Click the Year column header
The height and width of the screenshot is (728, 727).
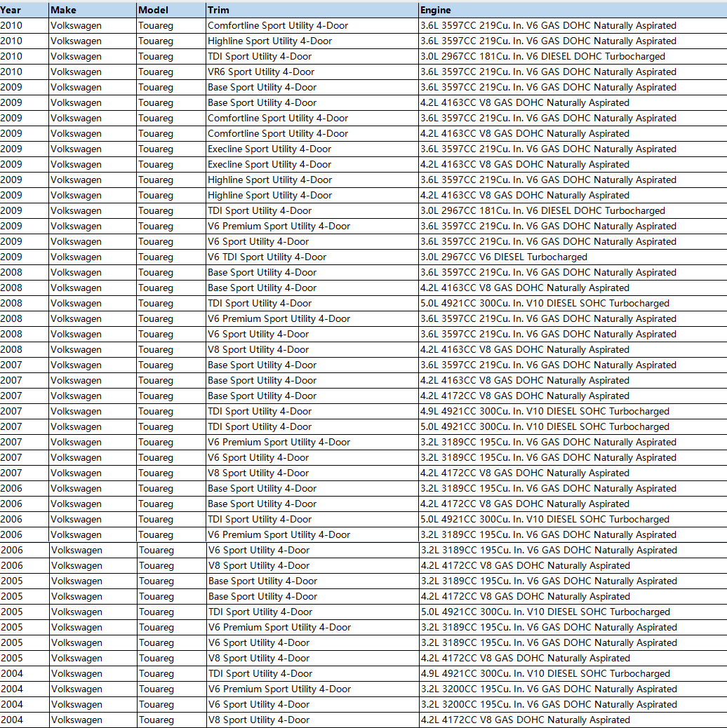coord(24,10)
